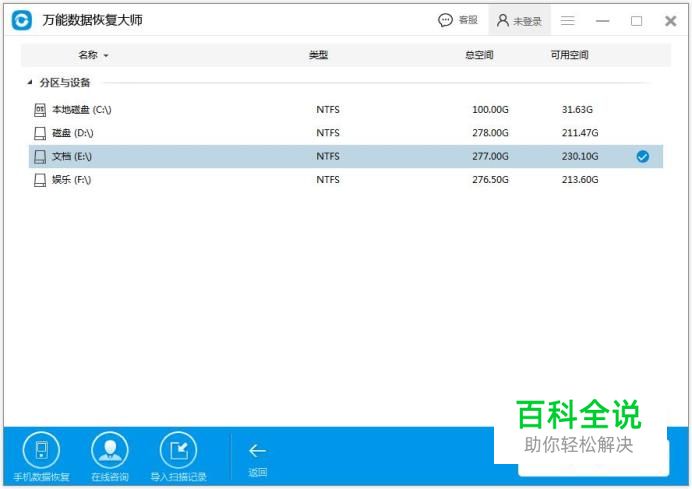Open the hamburger menu in title bar
Image resolution: width=692 pixels, height=489 pixels.
568,20
